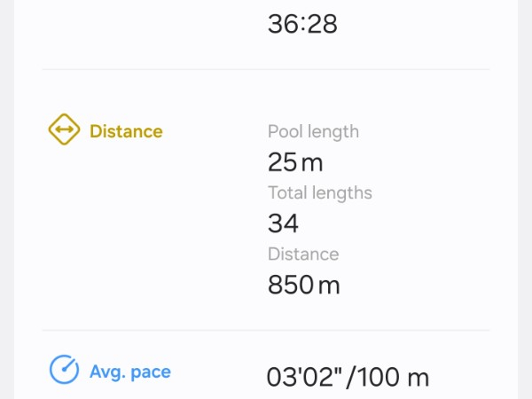The width and height of the screenshot is (532, 399).
Task: Tap the number 850 distance value
Action: click(290, 285)
